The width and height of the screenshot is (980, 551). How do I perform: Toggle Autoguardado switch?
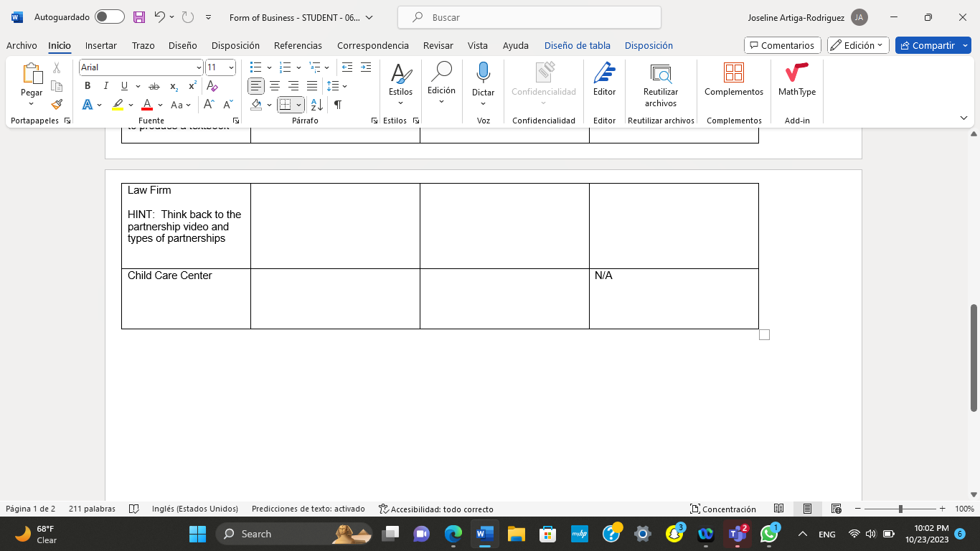click(109, 17)
